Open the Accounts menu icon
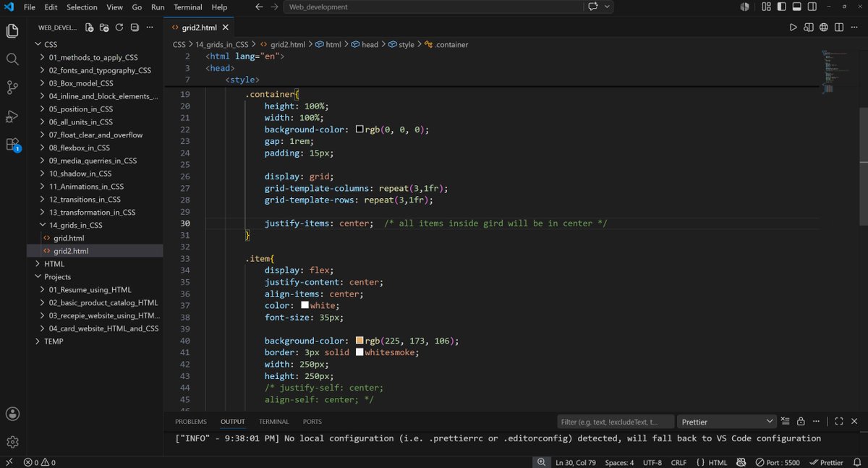This screenshot has width=868, height=468. point(12,414)
